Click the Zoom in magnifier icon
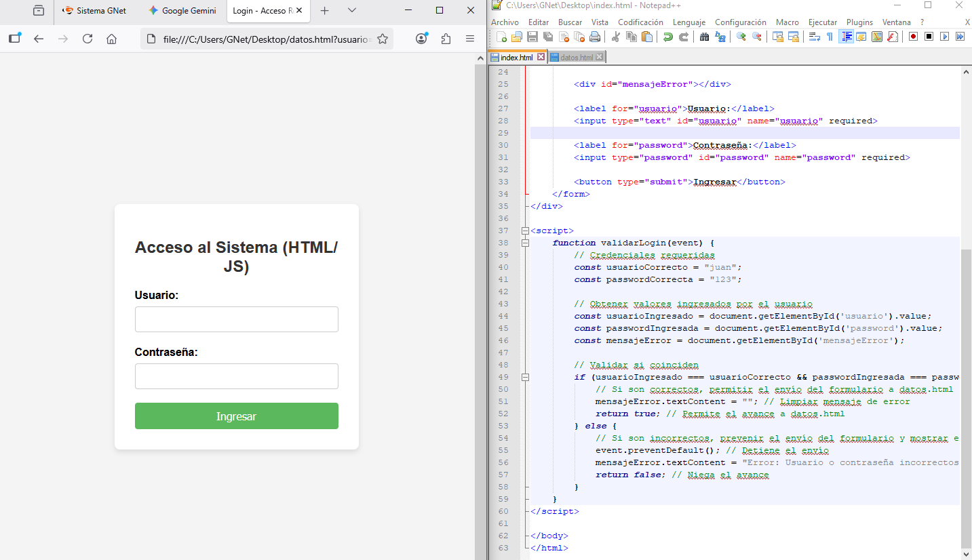The image size is (972, 560). [x=741, y=37]
